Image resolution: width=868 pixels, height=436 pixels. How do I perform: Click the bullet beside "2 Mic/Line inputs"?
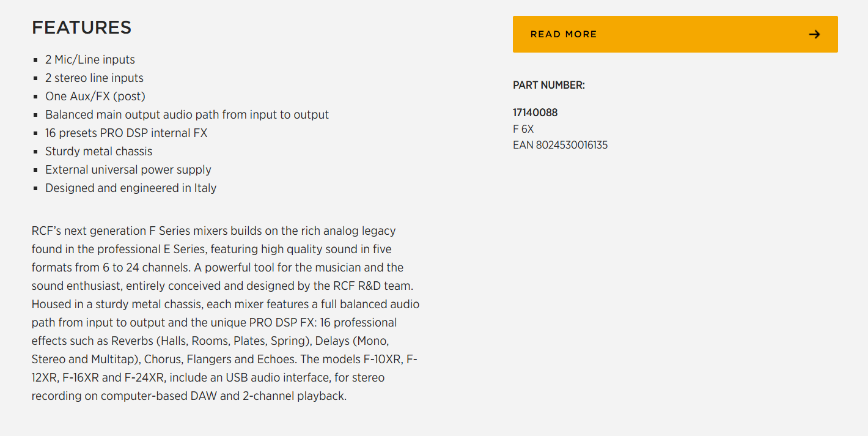click(36, 61)
